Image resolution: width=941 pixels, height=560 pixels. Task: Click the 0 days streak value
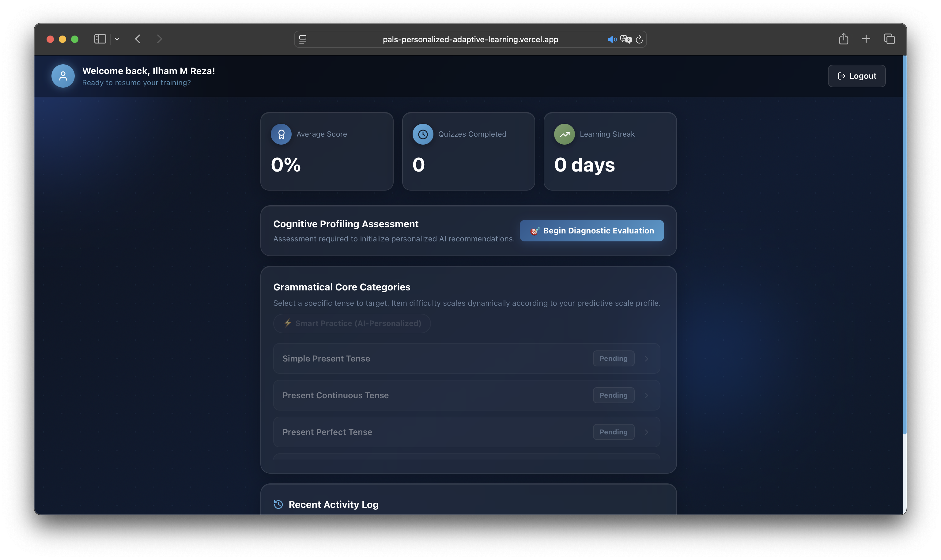pos(584,165)
